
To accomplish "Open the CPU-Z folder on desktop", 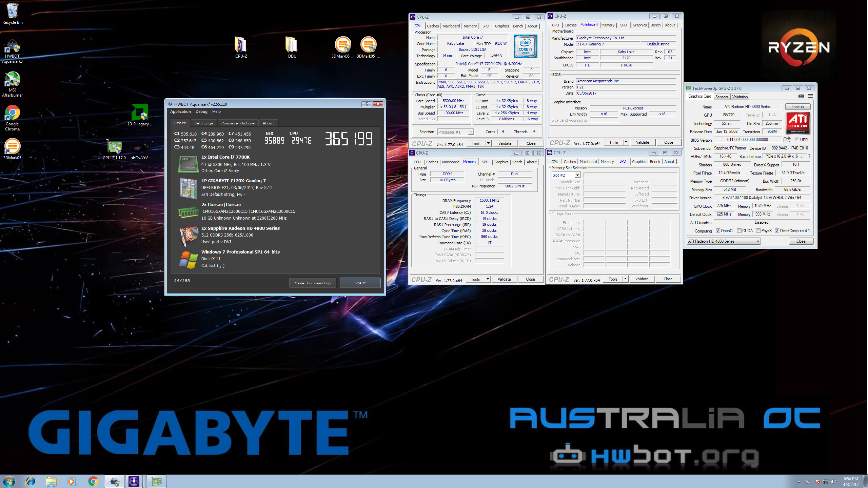I will (241, 47).
